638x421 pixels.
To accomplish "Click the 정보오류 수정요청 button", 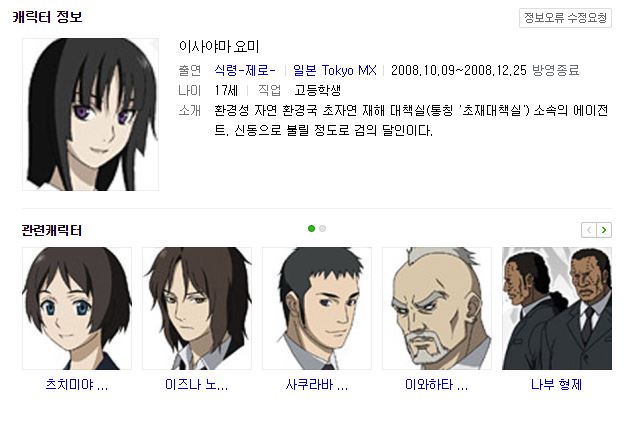I will coord(565,18).
